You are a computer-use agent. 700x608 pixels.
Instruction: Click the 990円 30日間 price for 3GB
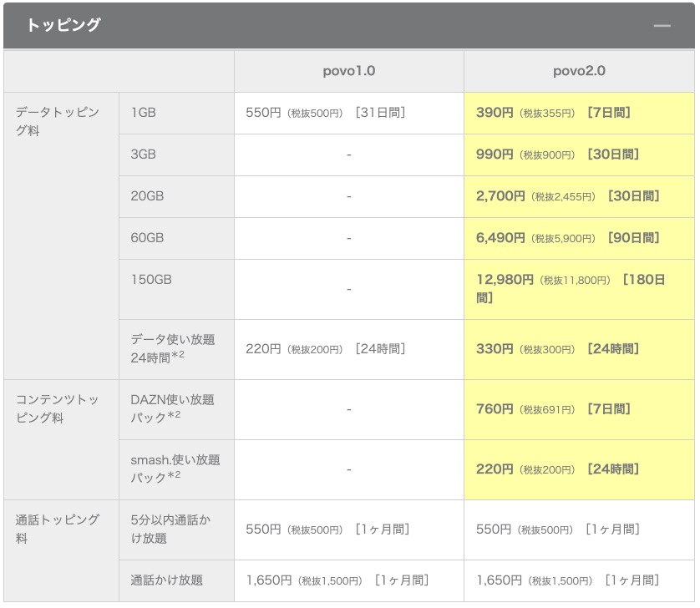pyautogui.click(x=557, y=155)
